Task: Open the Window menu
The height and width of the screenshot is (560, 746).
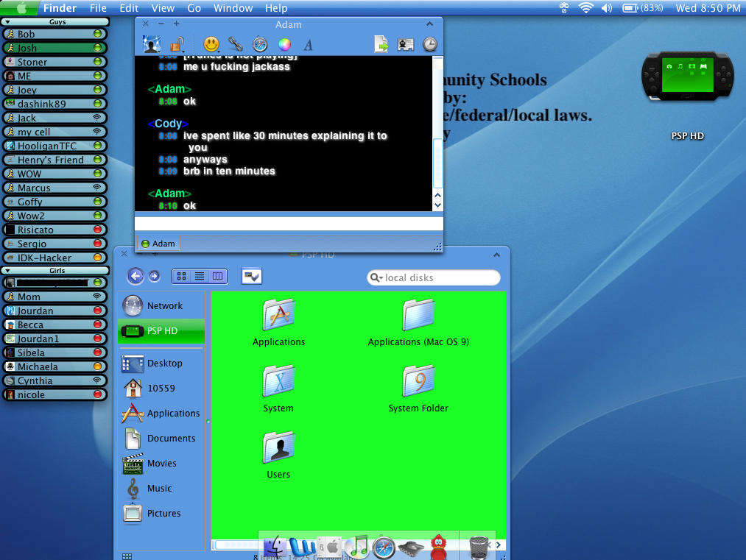Action: click(x=233, y=8)
